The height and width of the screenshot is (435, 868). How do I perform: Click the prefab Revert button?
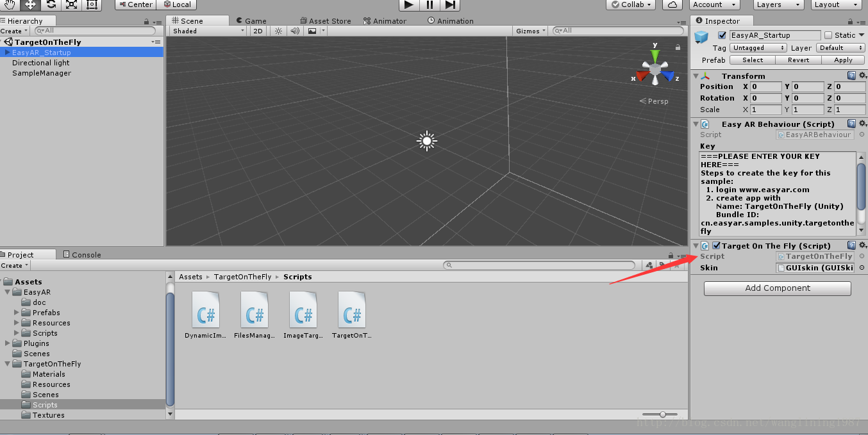798,60
